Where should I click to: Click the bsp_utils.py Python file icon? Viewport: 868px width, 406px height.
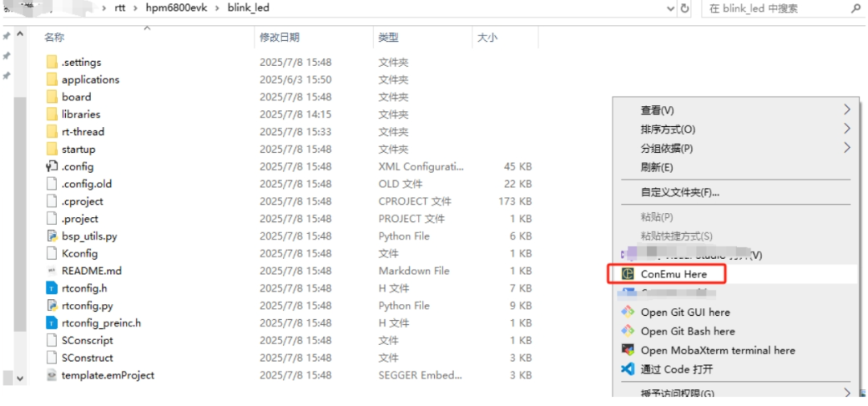coord(51,236)
